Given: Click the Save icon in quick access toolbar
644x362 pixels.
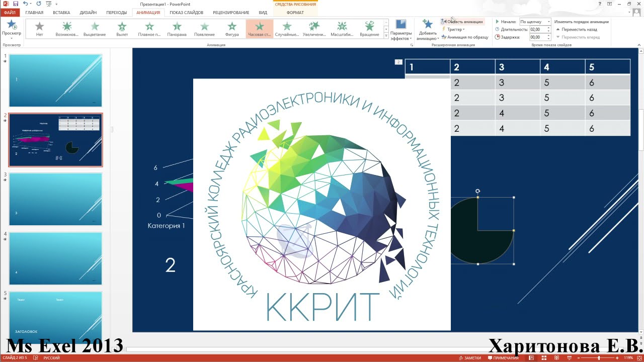Looking at the screenshot, I should pos(16,4).
